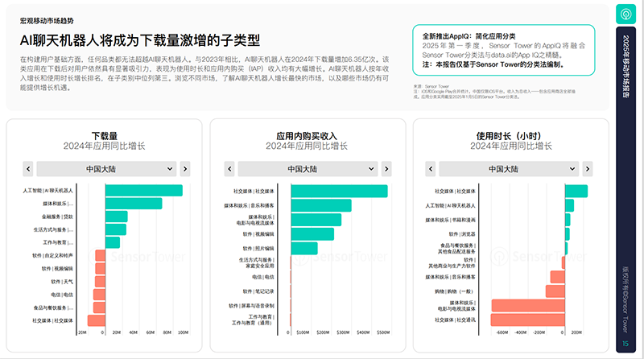Open 中国大陆 dropdown under 使用时长
The height and width of the screenshot is (359, 644).
click(x=509, y=169)
